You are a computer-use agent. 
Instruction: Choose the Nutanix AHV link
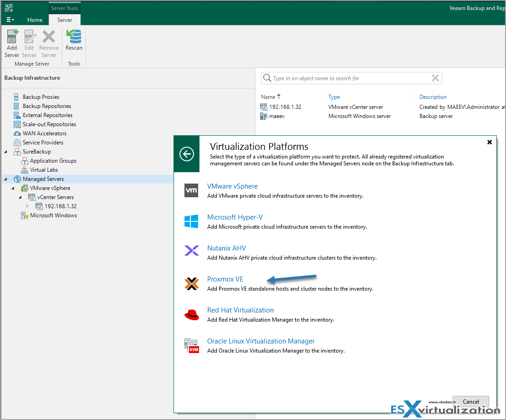(x=226, y=248)
